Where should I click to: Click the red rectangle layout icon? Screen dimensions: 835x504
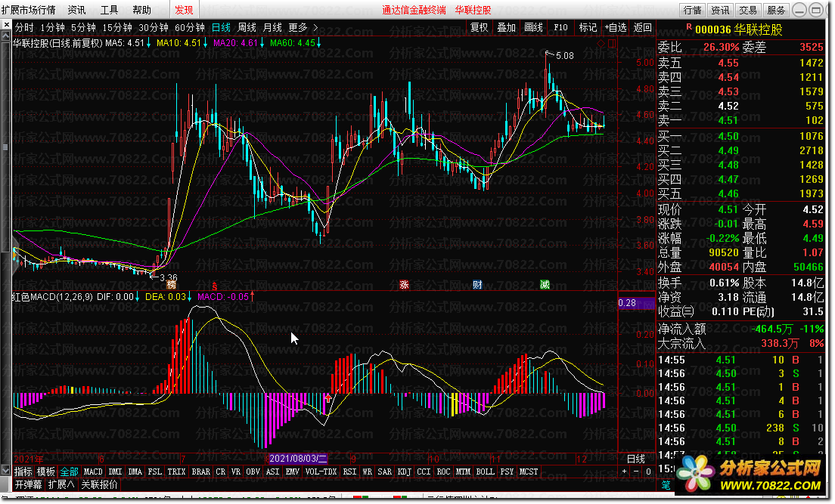pyautogui.click(x=611, y=44)
